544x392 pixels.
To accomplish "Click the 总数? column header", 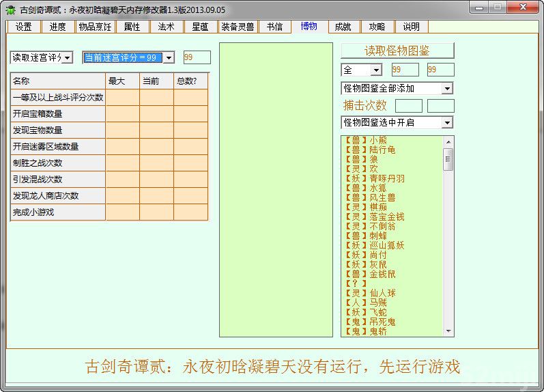I will pos(191,81).
